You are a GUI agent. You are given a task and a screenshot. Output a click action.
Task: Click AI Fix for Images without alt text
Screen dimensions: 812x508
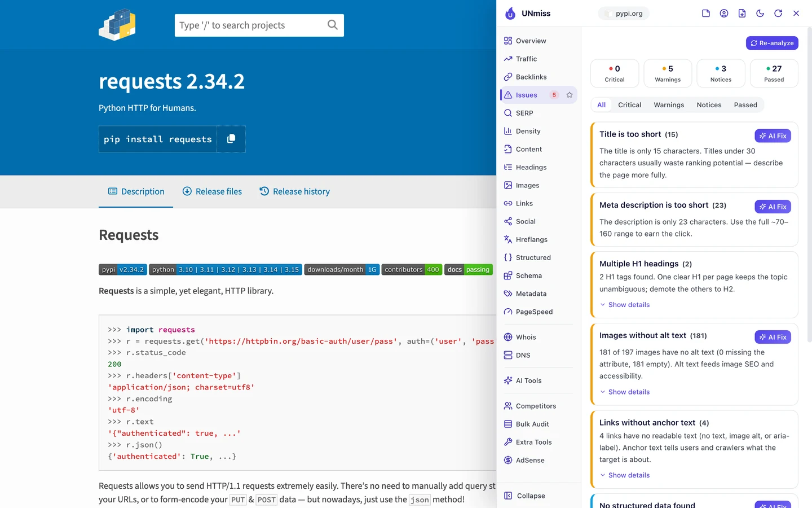tap(773, 337)
